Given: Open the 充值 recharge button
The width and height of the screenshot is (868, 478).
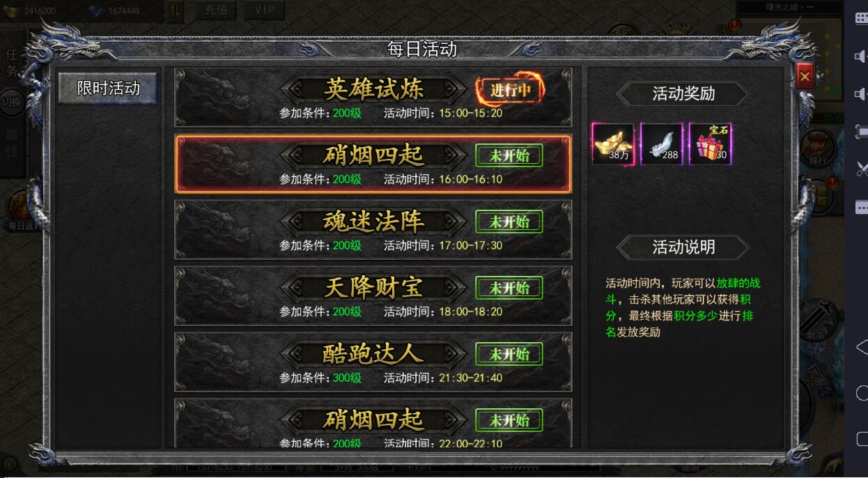Looking at the screenshot, I should tap(216, 10).
